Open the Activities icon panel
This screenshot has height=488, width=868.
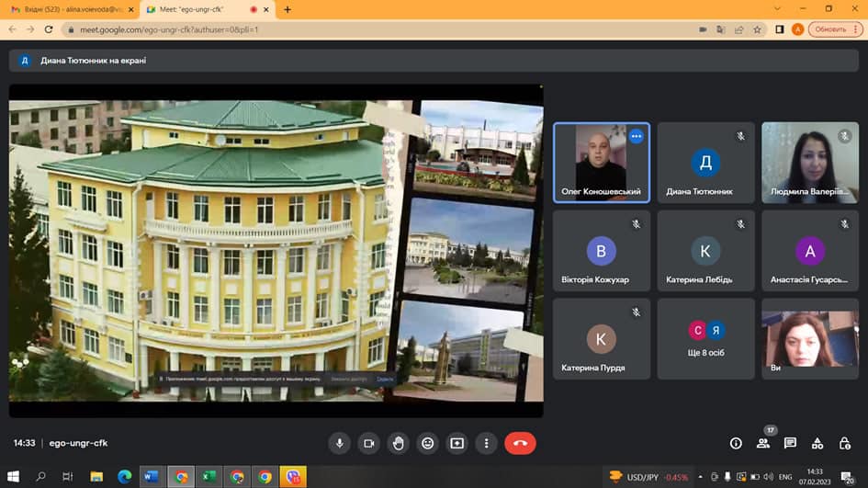tap(817, 443)
